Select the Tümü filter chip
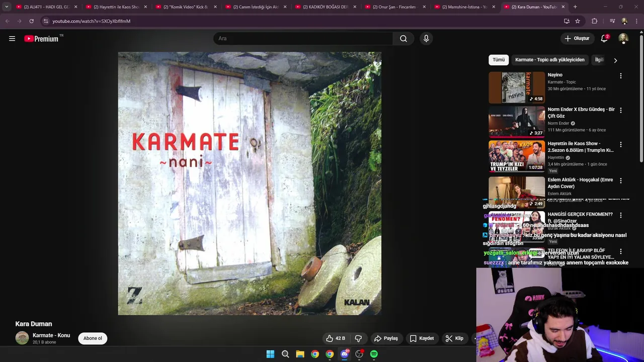The height and width of the screenshot is (362, 644). pyautogui.click(x=499, y=60)
